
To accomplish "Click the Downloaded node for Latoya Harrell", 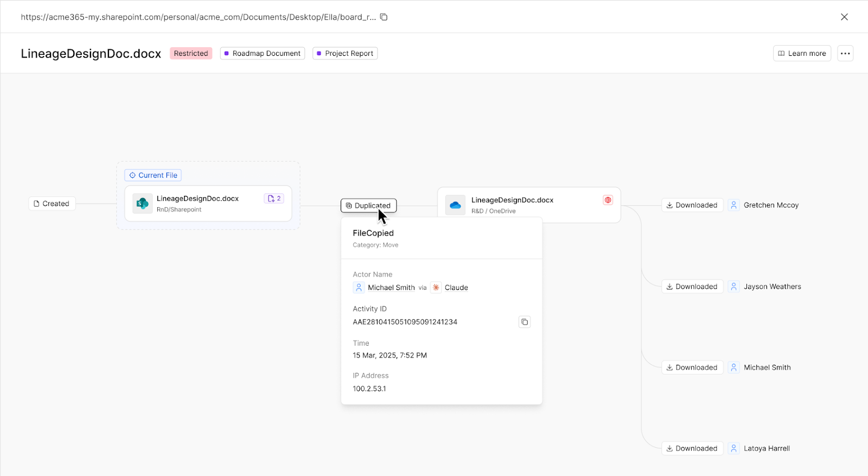I will click(x=692, y=448).
